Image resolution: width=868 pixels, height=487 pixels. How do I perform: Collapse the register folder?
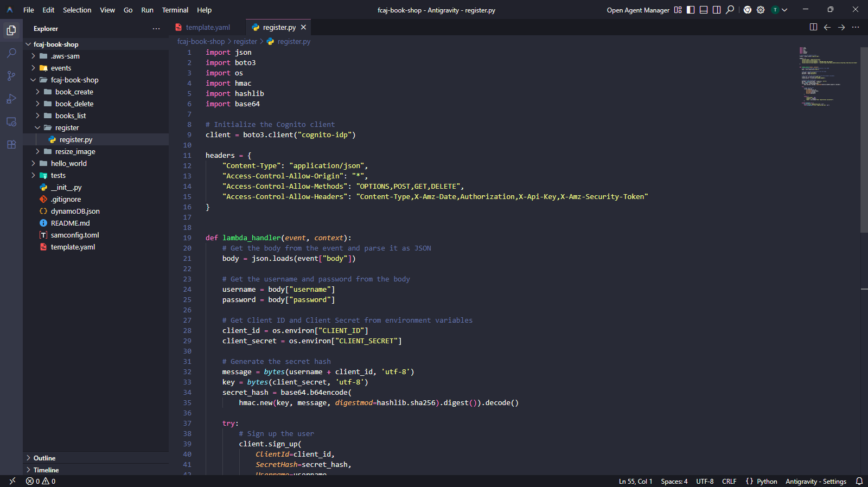[37, 127]
